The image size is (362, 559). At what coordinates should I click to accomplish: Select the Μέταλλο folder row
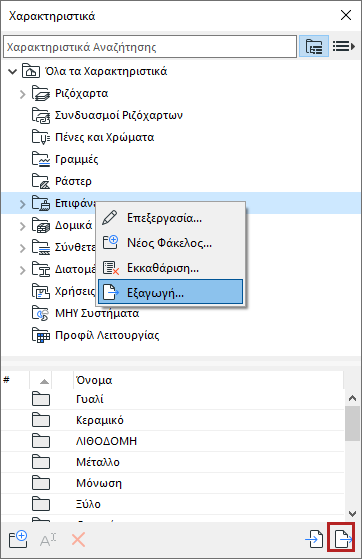[173, 462]
